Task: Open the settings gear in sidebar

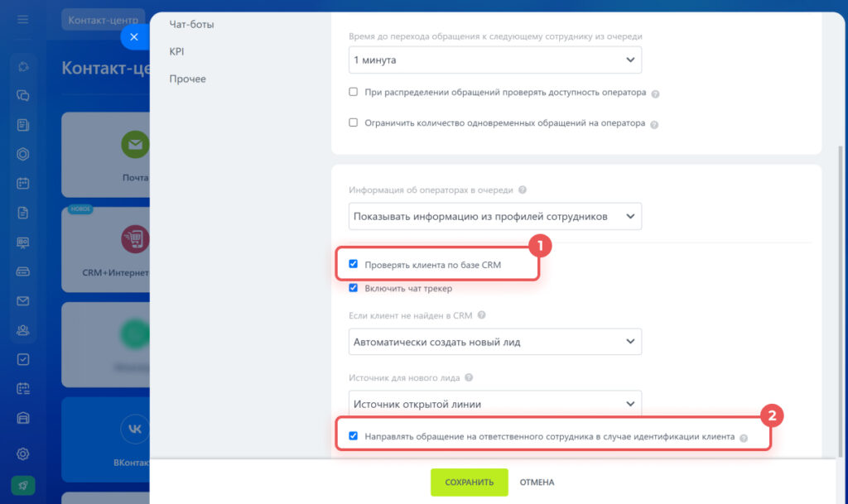Action: (23, 454)
